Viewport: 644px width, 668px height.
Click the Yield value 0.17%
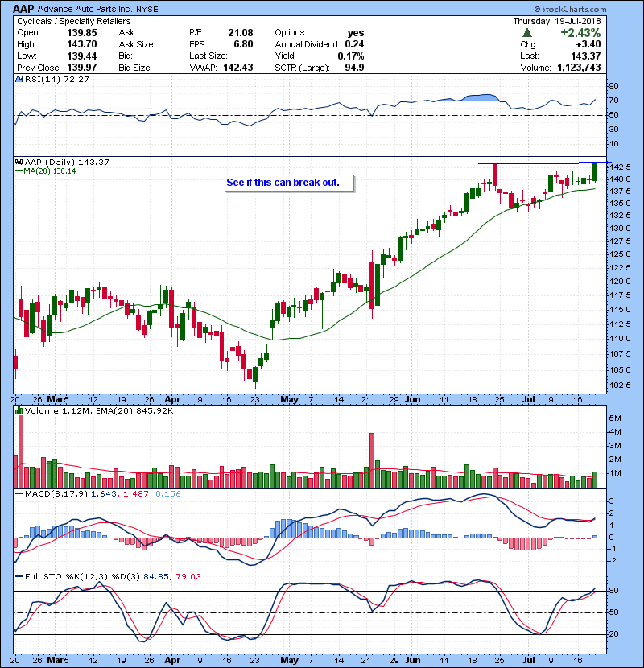click(x=351, y=56)
